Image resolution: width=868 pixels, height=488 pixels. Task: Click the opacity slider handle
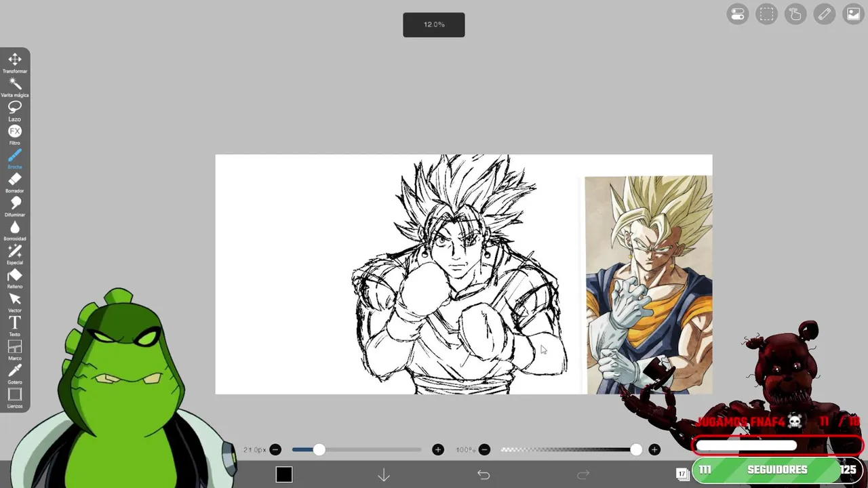click(x=636, y=449)
